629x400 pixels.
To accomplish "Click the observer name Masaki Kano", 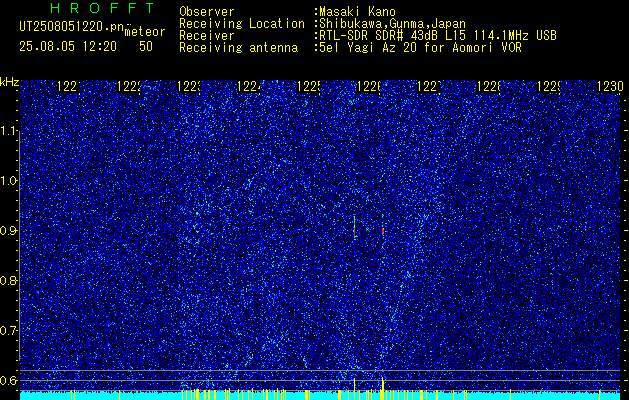I will click(x=357, y=12).
